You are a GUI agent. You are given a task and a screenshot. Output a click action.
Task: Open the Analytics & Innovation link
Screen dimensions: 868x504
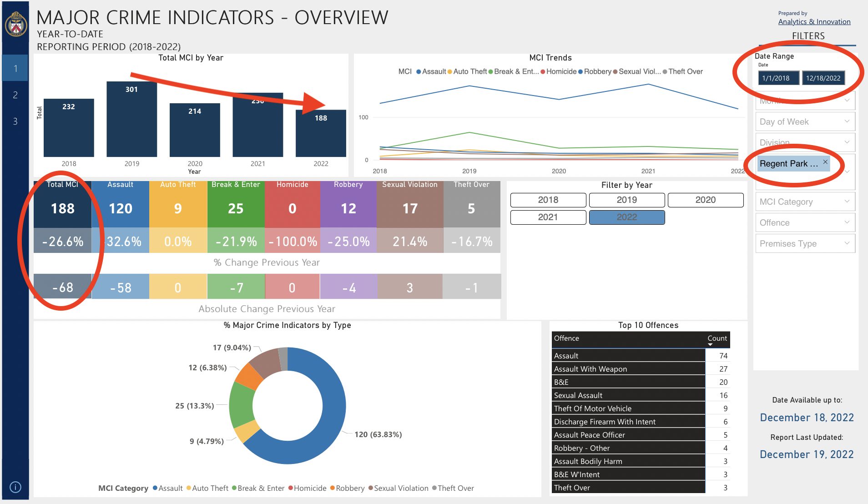click(x=814, y=22)
